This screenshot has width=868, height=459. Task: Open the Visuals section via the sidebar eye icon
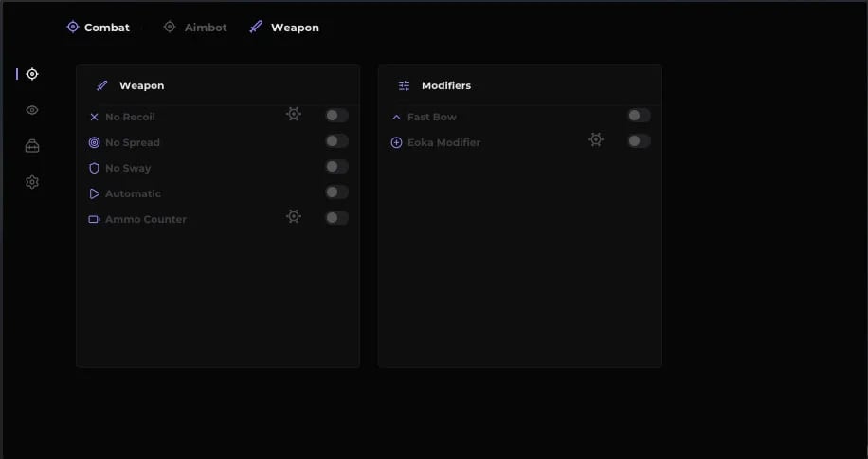[32, 110]
